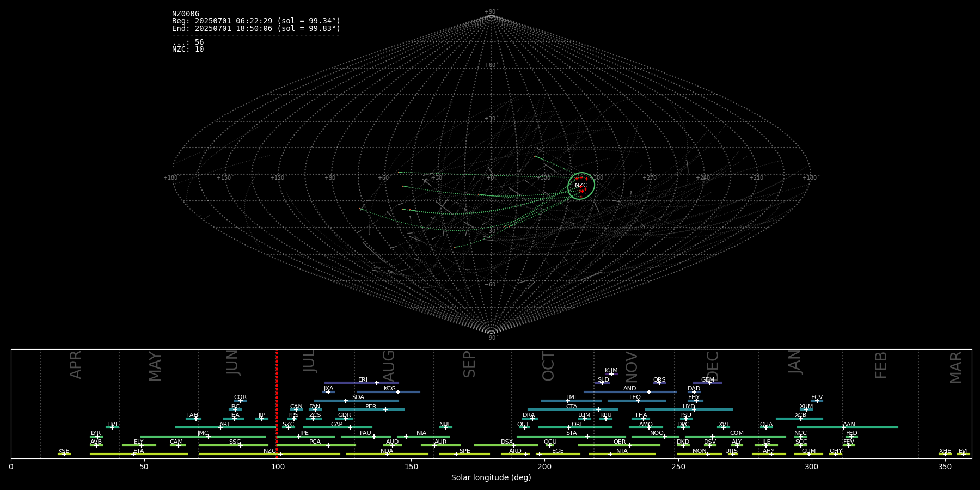Click the CTA shower activity bar
This screenshot has width=980, height=490.
[573, 409]
